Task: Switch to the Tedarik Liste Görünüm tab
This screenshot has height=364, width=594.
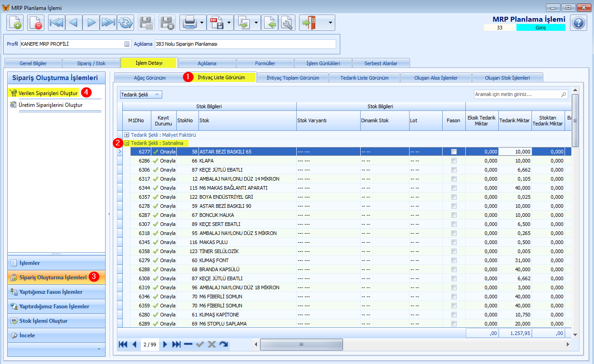Action: 365,77
